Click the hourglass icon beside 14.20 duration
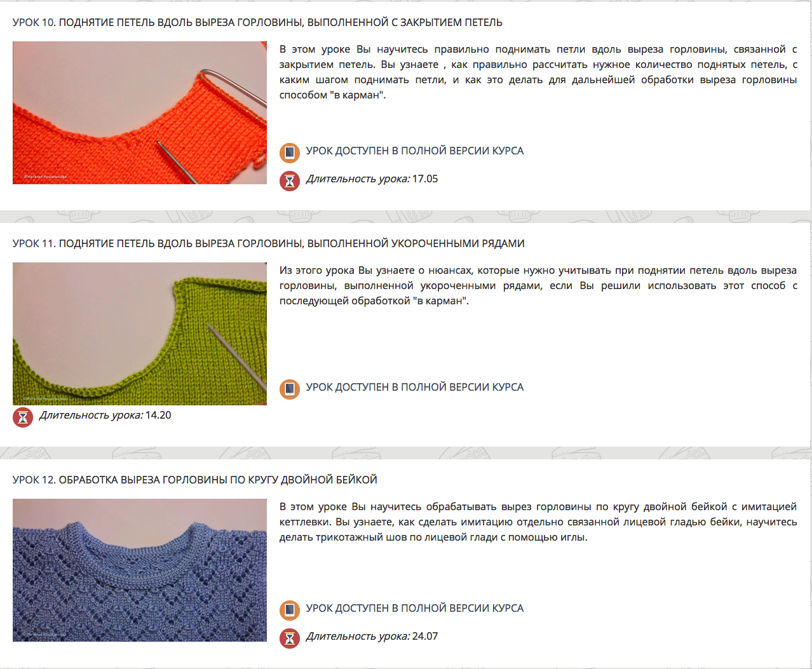The width and height of the screenshot is (812, 669). click(x=23, y=417)
